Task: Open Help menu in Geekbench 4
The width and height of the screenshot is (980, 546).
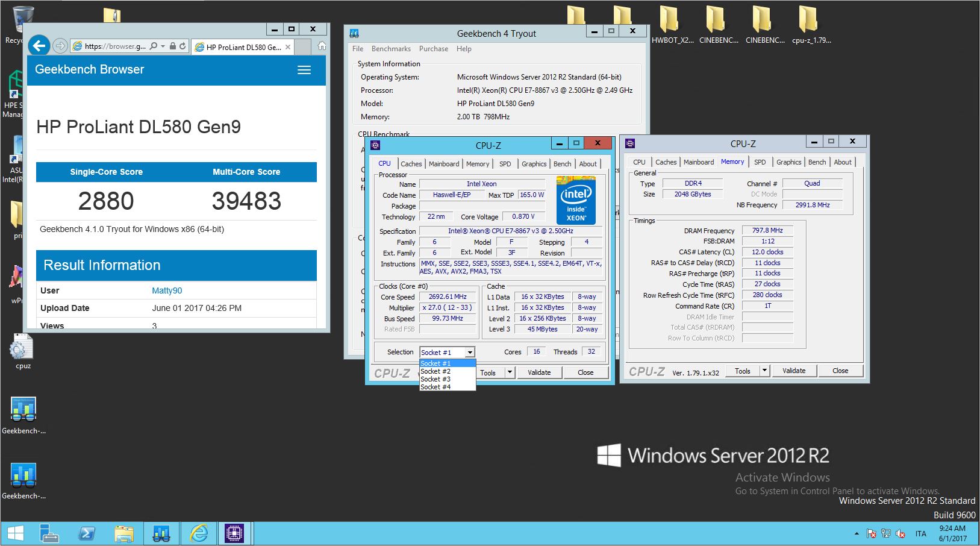Action: pos(464,49)
